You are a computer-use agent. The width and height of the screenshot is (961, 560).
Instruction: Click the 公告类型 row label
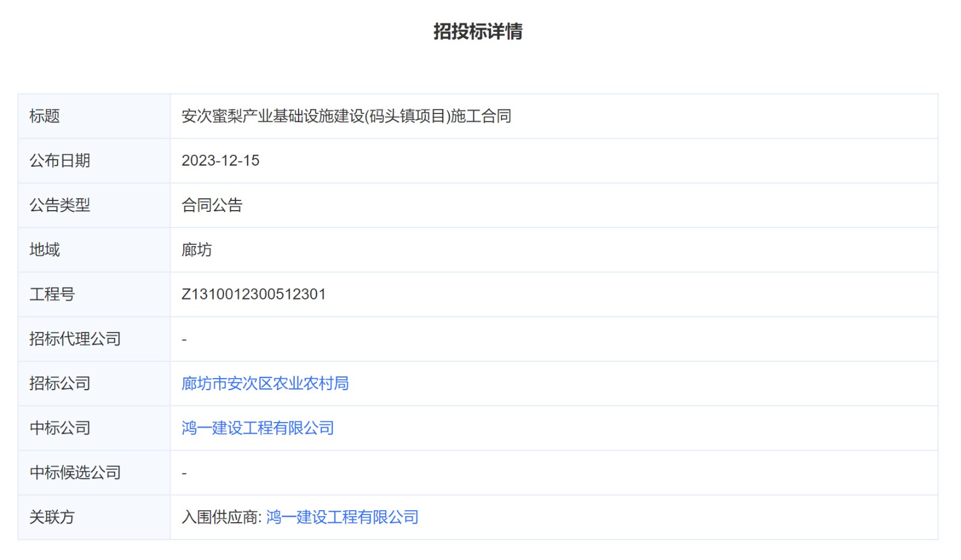tap(59, 205)
